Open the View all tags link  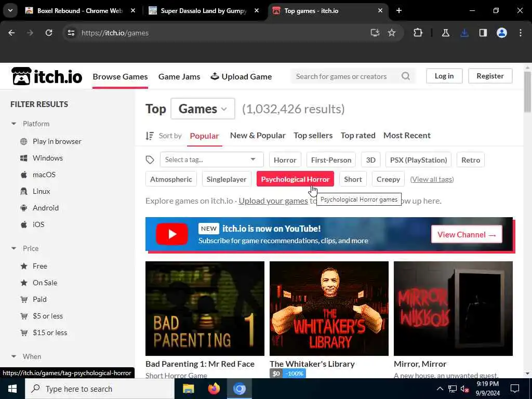tap(432, 179)
